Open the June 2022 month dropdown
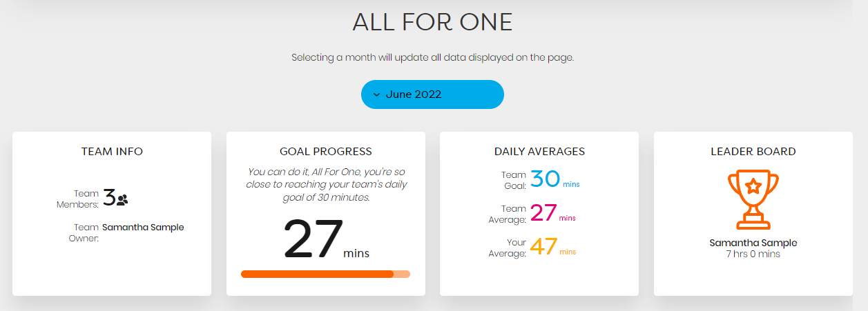 (x=432, y=94)
